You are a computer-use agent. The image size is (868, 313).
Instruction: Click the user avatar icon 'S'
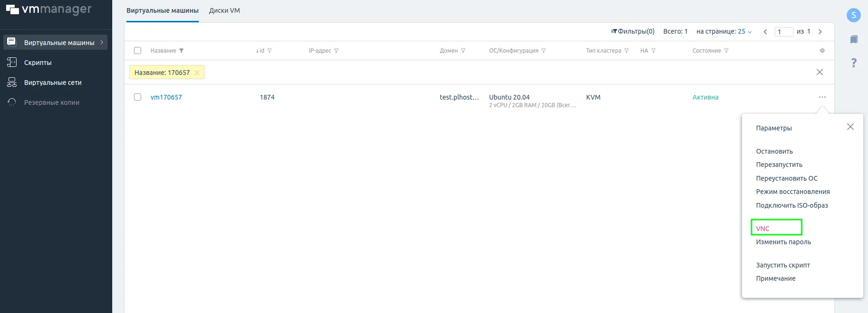point(853,15)
